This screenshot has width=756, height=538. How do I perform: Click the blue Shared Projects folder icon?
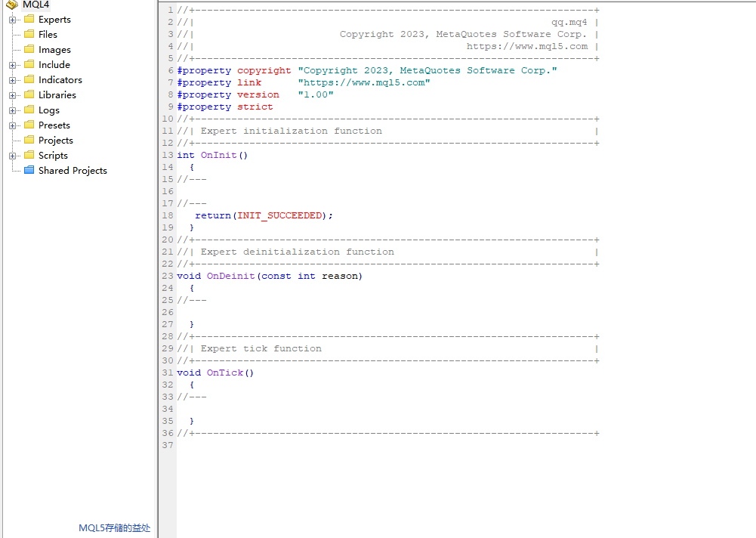29,170
